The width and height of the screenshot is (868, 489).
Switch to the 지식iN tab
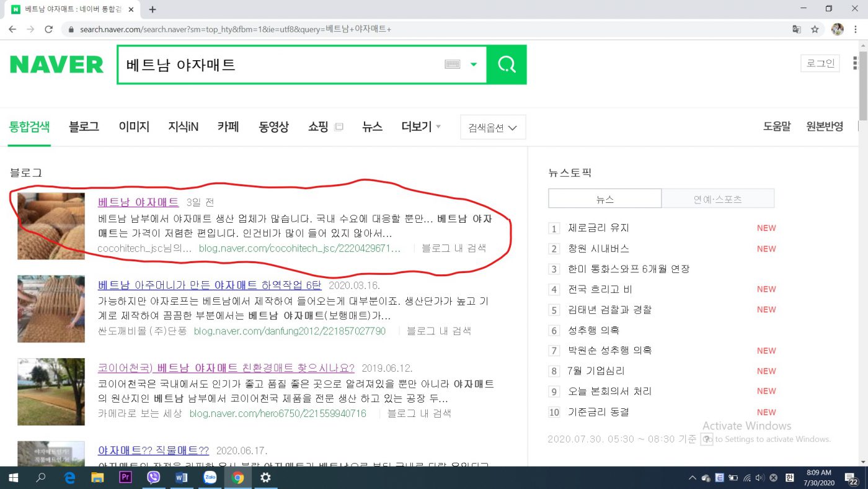[x=184, y=127]
